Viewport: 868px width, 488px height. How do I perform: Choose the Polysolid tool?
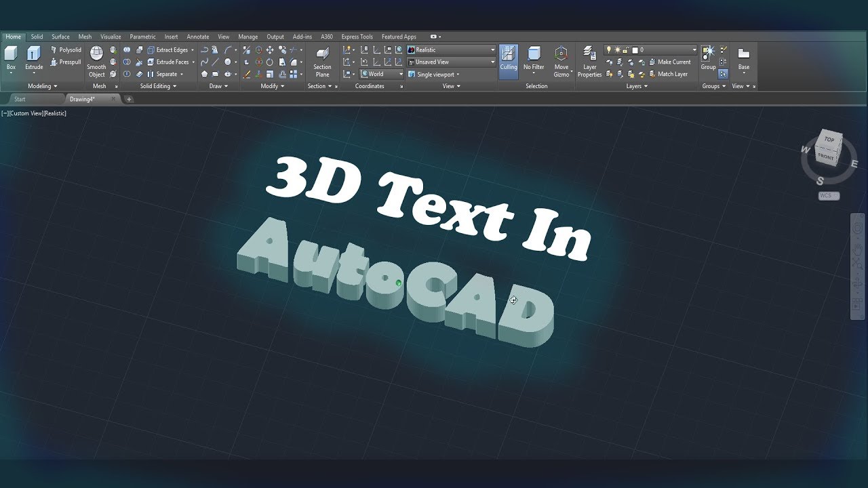click(66, 50)
